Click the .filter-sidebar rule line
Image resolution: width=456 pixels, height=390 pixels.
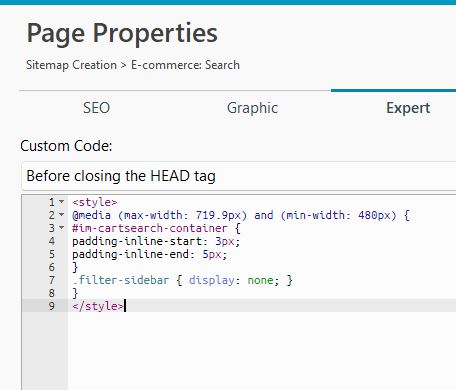[x=182, y=280]
